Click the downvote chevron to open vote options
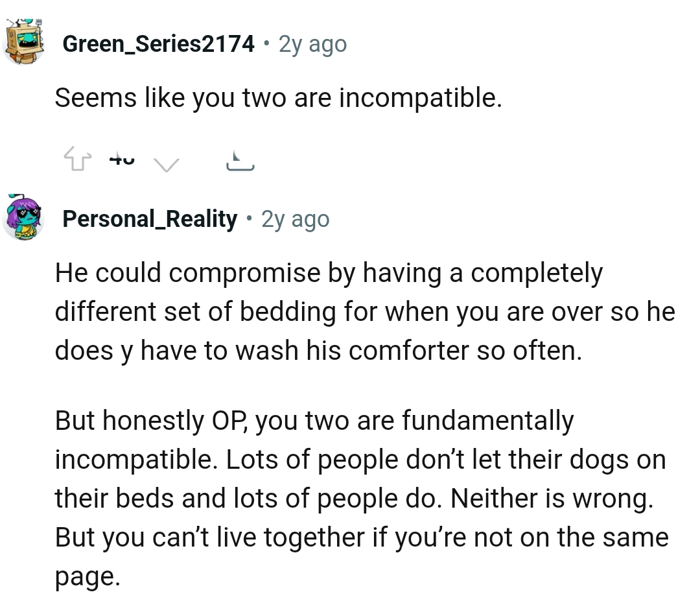 (167, 162)
